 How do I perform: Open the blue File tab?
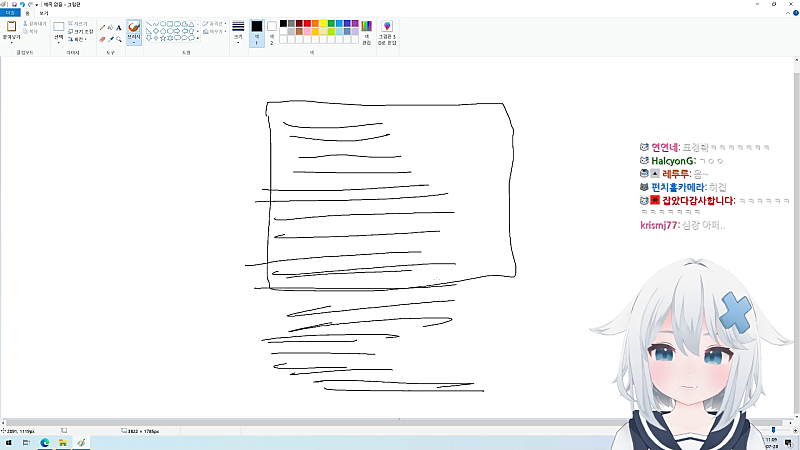point(10,13)
